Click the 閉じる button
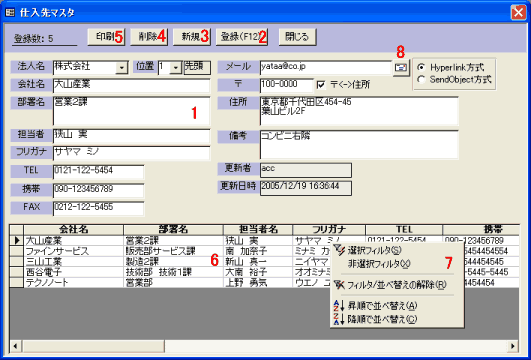The height and width of the screenshot is (360, 531). pos(297,37)
